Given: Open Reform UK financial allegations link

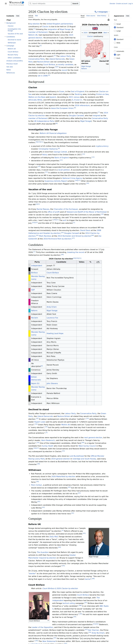Looking at the screenshot, I should coord(53,133).
